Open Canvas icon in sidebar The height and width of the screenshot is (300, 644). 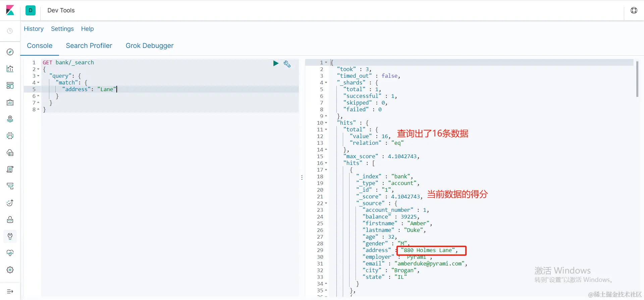10,102
